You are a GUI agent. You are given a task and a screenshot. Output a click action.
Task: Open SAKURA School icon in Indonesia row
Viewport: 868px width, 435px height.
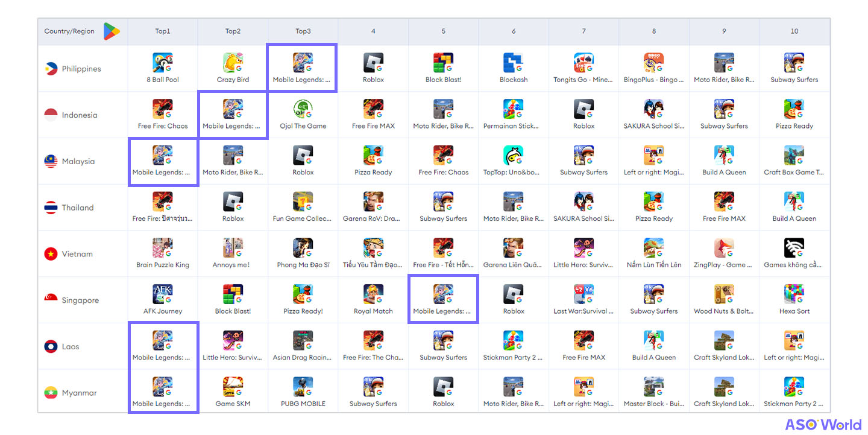tap(654, 109)
